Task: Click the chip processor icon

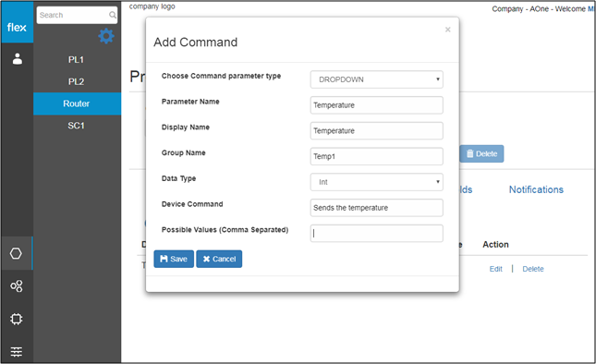Action: coord(17,319)
